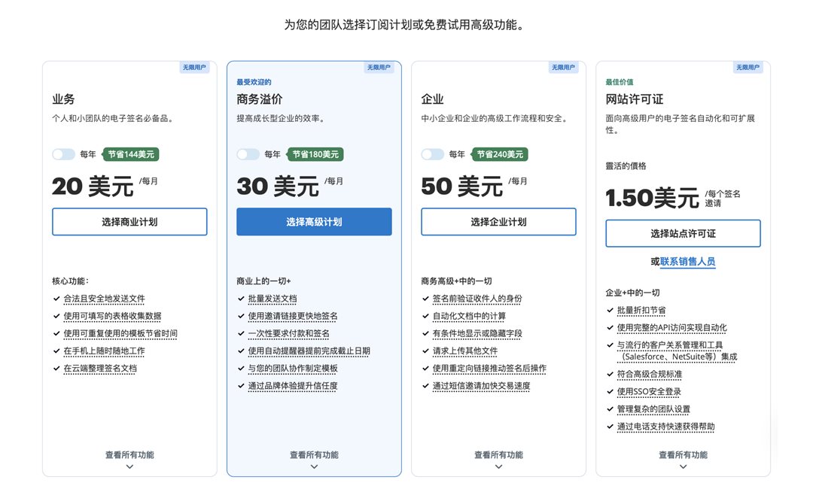
Task: Choose the 选择站点许可证 button
Action: (682, 232)
